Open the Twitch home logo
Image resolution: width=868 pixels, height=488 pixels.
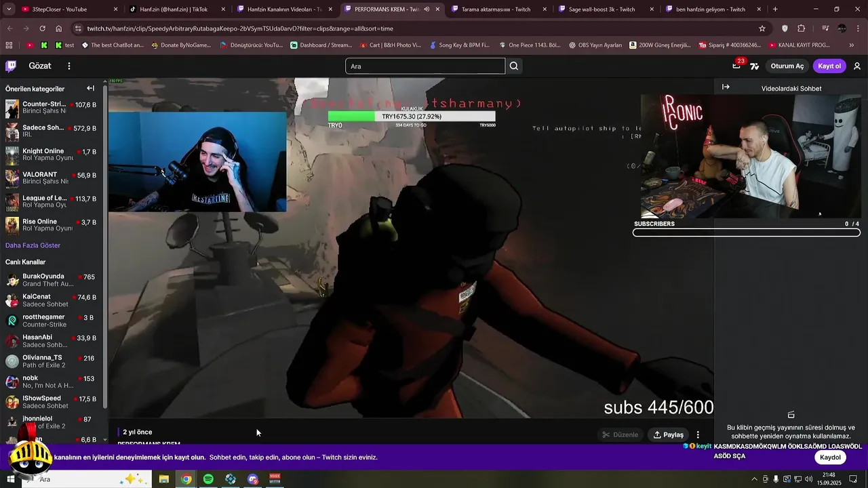click(11, 66)
